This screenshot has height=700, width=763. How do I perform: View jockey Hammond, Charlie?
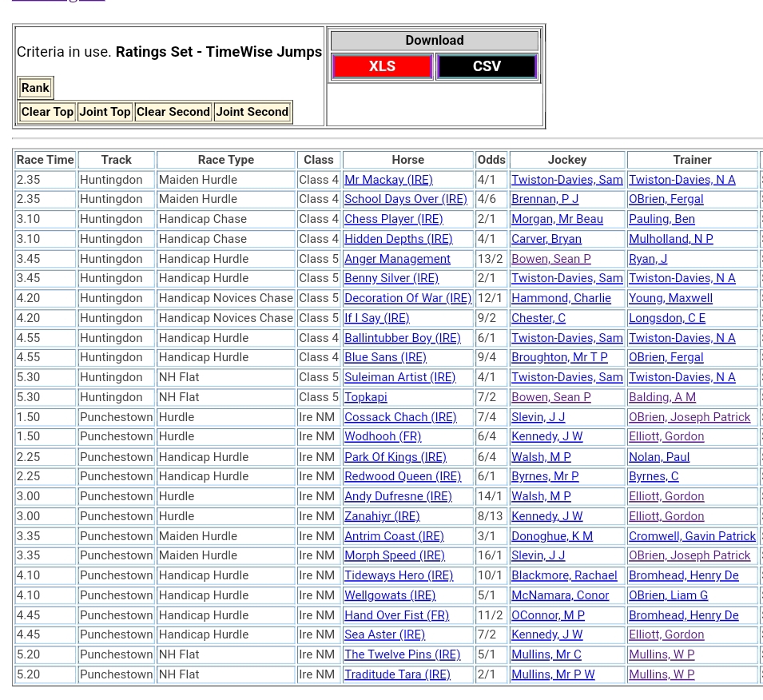[x=561, y=298]
